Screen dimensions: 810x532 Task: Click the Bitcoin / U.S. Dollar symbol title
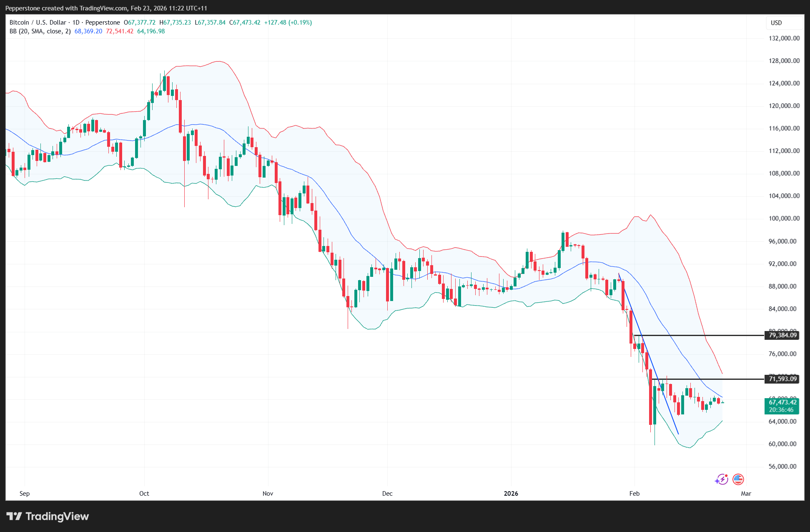pyautogui.click(x=38, y=23)
